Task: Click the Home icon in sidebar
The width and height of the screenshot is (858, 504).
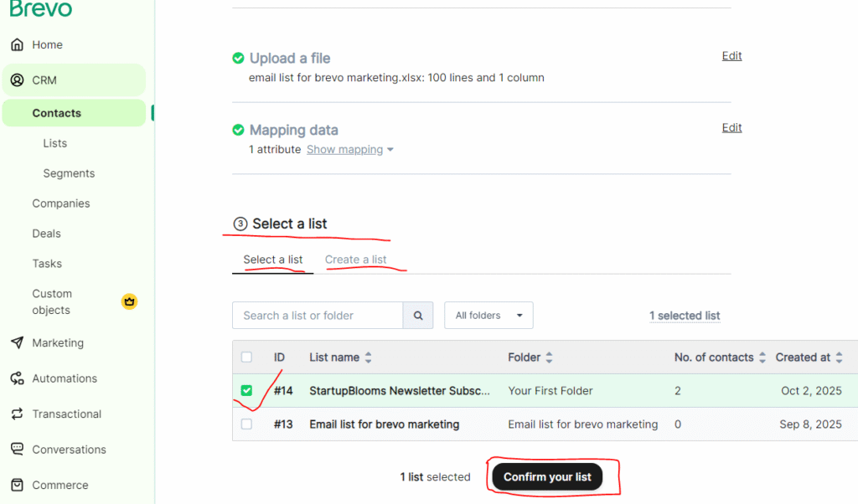Action: (x=17, y=45)
